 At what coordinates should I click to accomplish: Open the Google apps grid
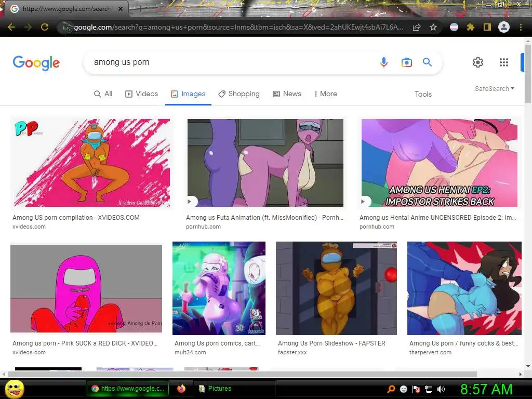tap(504, 62)
